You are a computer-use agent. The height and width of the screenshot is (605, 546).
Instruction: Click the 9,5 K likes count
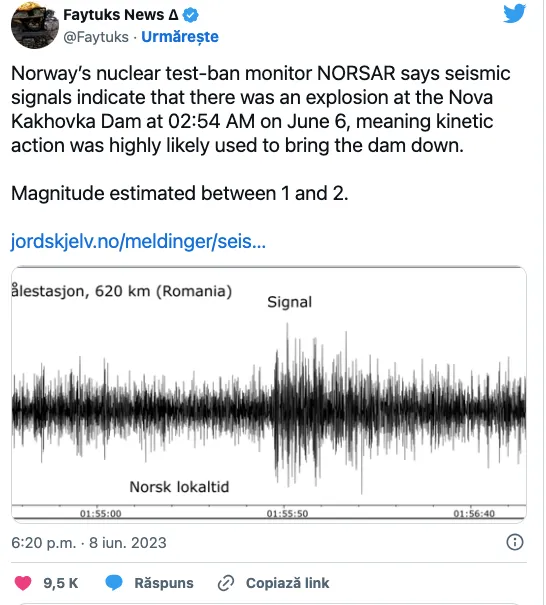click(x=61, y=583)
